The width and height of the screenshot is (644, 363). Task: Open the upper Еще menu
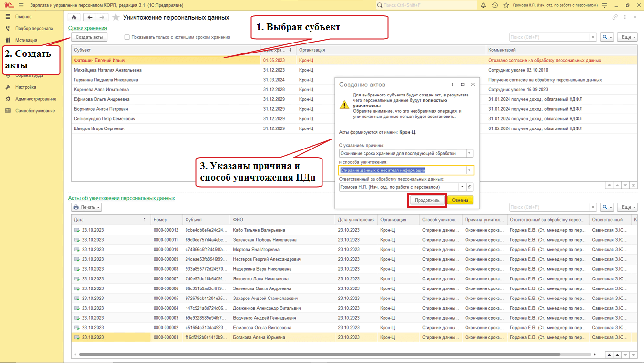coord(627,37)
